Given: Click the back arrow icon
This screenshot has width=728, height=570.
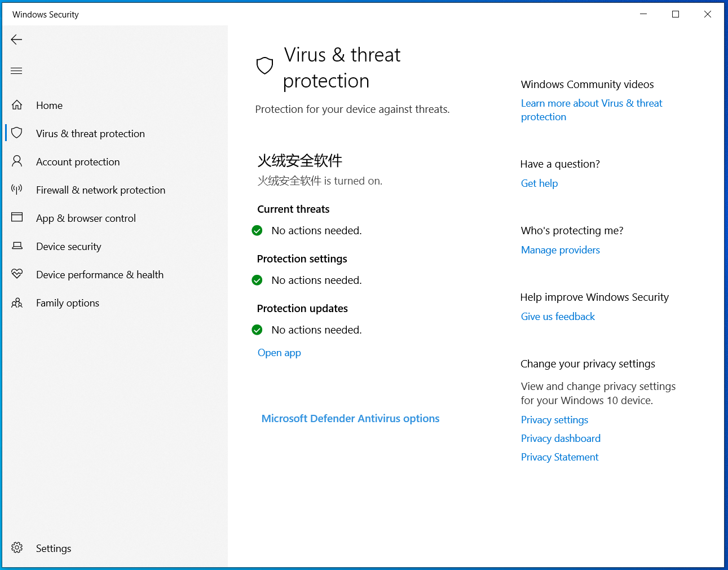Looking at the screenshot, I should [16, 40].
